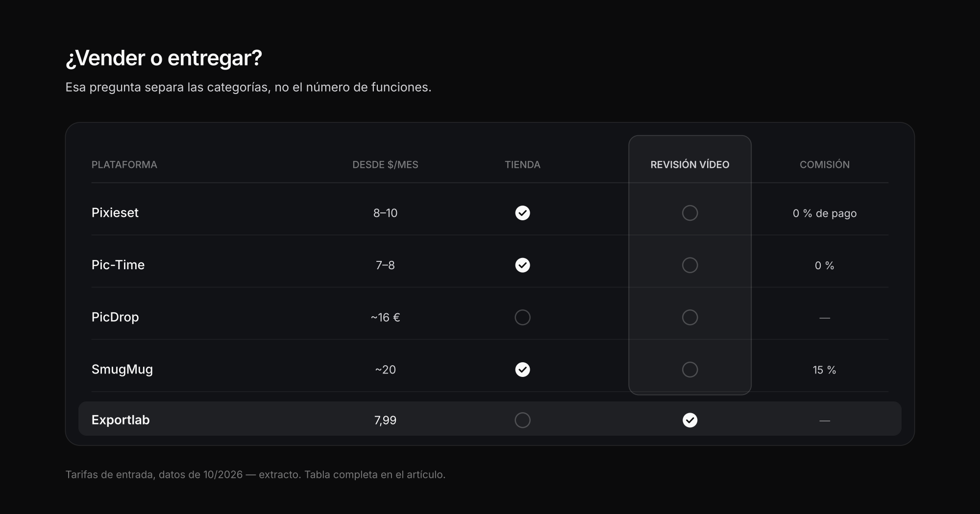Click the Pixieset platform name

pos(115,212)
